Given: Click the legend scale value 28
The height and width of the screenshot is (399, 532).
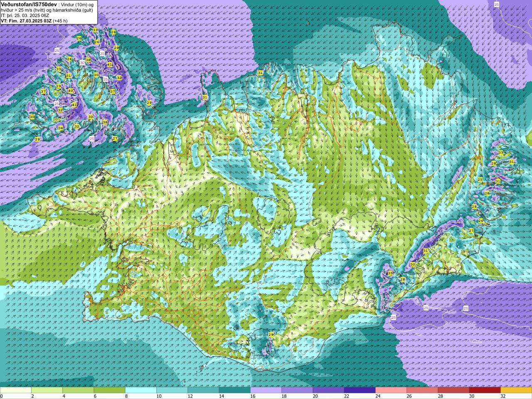Looking at the screenshot, I should coord(441,396).
